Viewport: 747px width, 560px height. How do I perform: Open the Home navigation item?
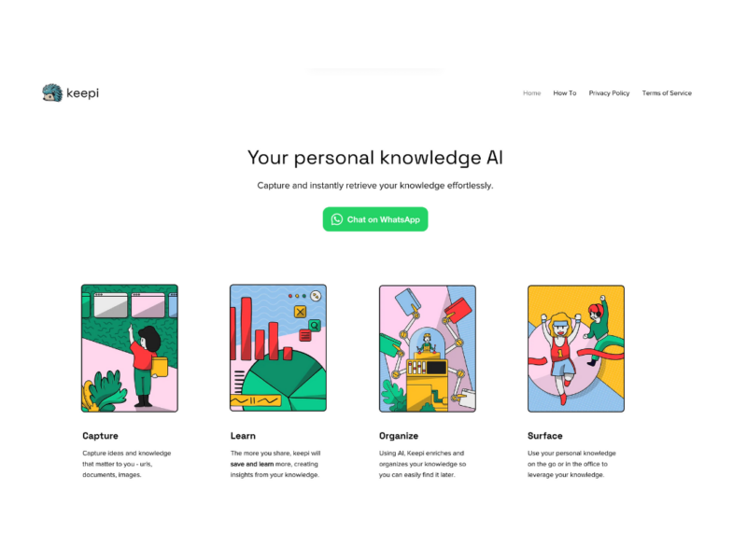[x=531, y=93]
